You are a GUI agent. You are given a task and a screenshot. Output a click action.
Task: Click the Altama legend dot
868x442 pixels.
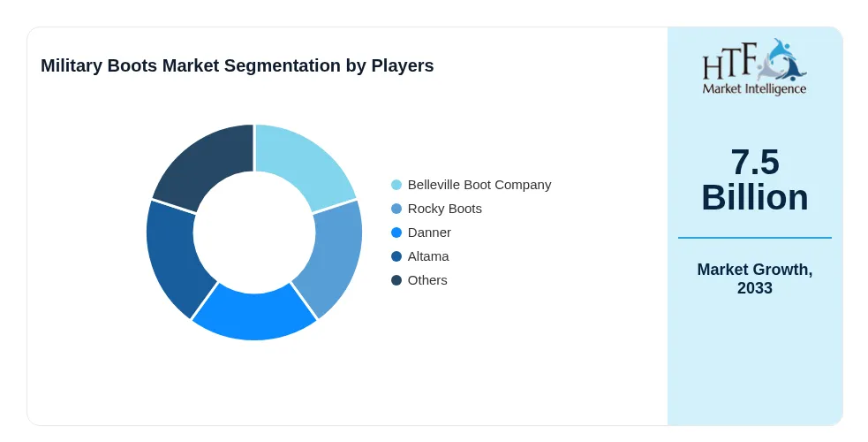[396, 256]
